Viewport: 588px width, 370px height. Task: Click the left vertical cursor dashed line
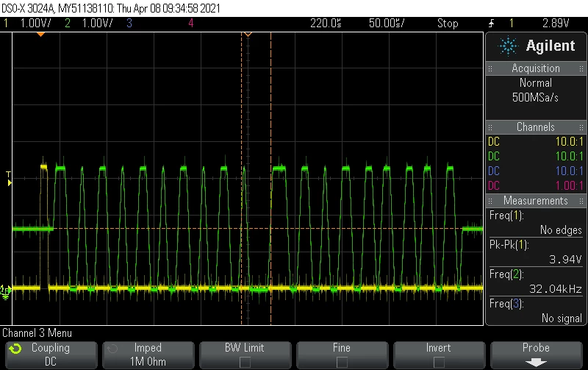coord(242,178)
